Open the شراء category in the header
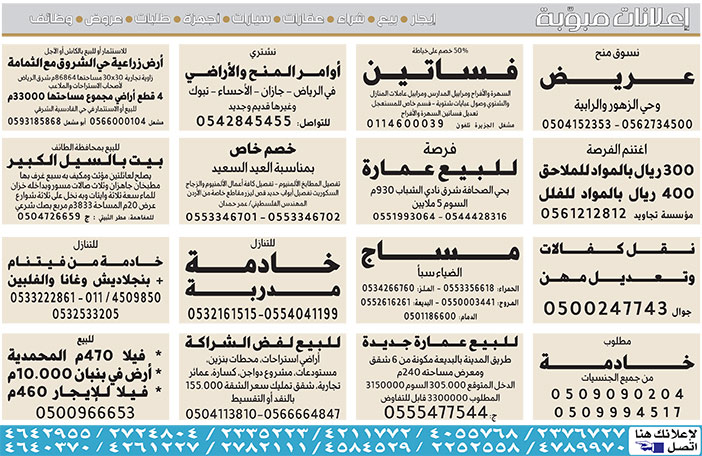 (x=351, y=19)
